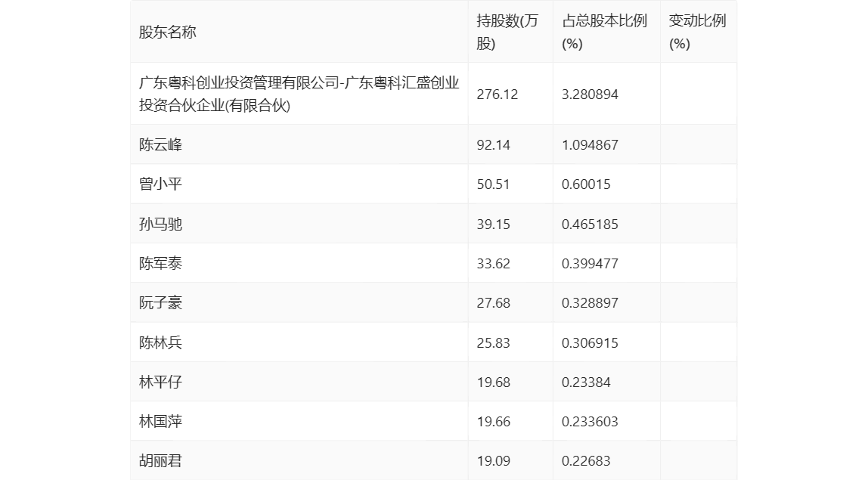Click the 变动比例(%) column header
868x480 pixels.
[697, 32]
